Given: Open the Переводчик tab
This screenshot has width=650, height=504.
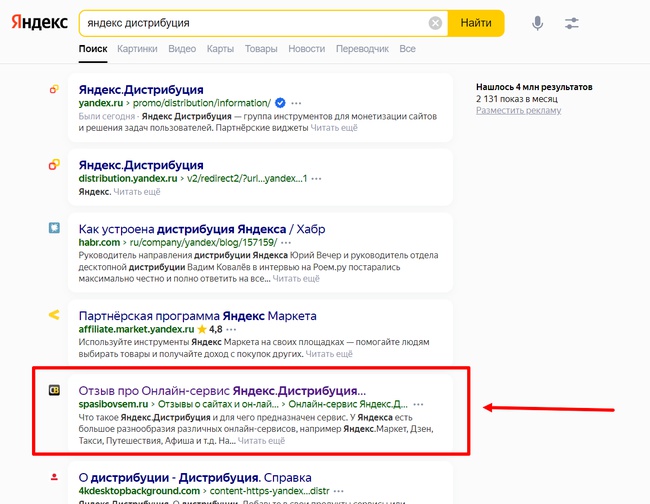Looking at the screenshot, I should tap(362, 49).
